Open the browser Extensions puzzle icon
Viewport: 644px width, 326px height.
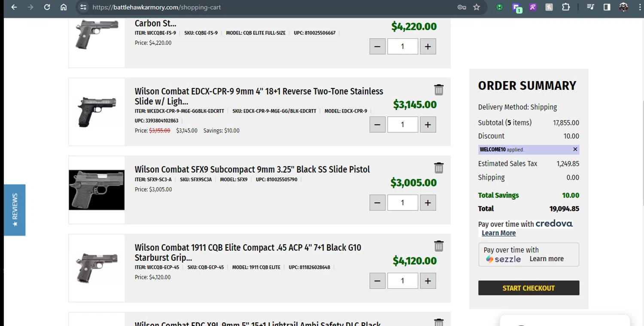(566, 7)
